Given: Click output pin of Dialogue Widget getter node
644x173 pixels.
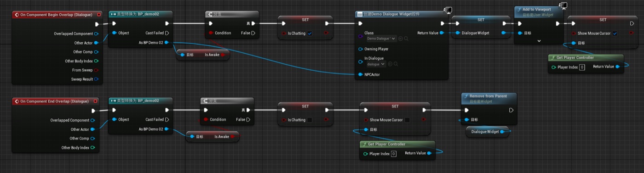Looking at the screenshot, I should 502,132.
